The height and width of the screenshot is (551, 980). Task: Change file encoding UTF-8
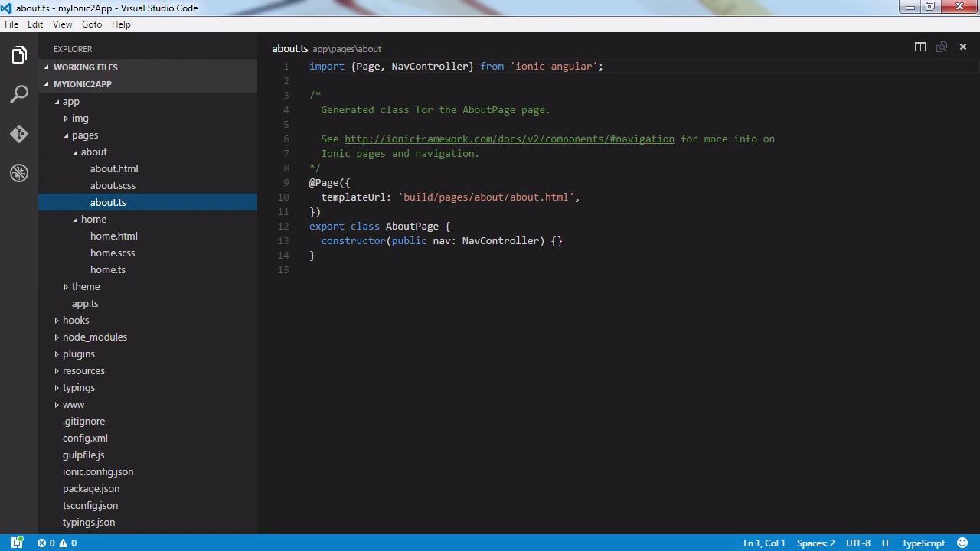(858, 543)
